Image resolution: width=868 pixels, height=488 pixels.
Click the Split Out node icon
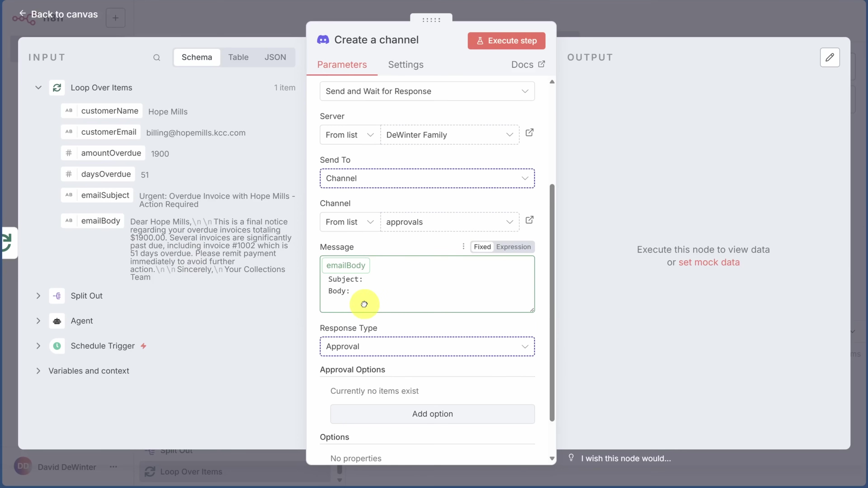tap(57, 296)
